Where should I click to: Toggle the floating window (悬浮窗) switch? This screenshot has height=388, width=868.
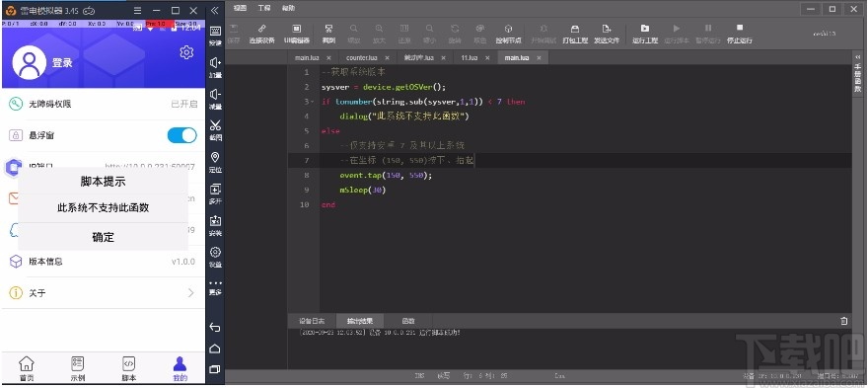coord(182,135)
